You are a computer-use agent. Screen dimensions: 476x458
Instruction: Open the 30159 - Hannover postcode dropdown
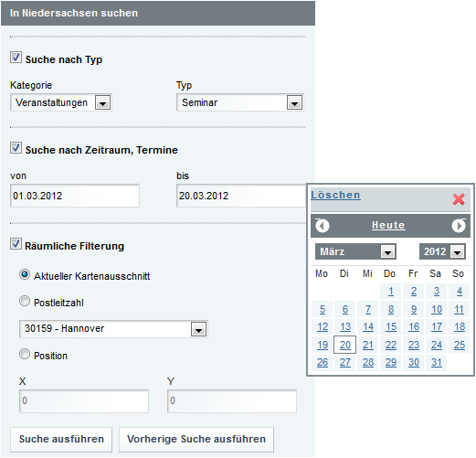coord(113,329)
